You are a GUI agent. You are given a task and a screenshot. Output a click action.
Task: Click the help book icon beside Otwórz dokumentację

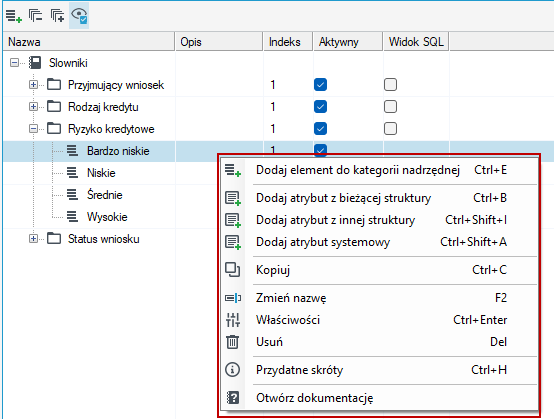[x=233, y=398]
